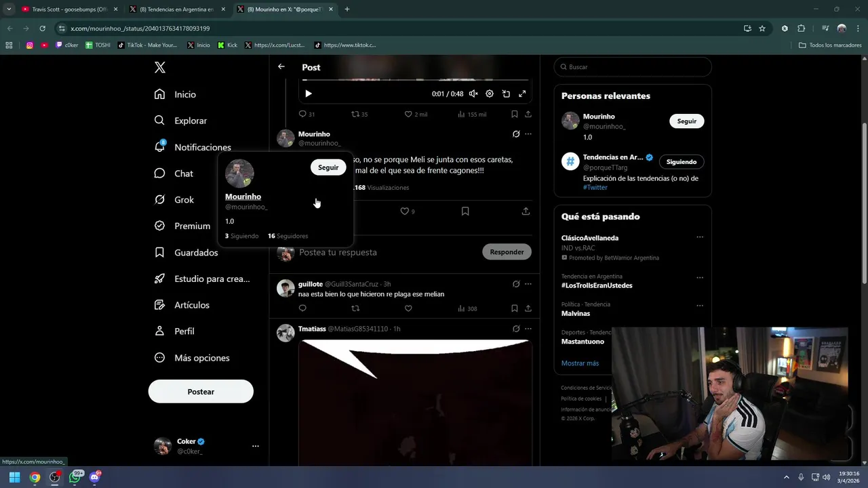Viewport: 868px width, 488px height.
Task: Open Chat in sidebar
Action: [174, 174]
